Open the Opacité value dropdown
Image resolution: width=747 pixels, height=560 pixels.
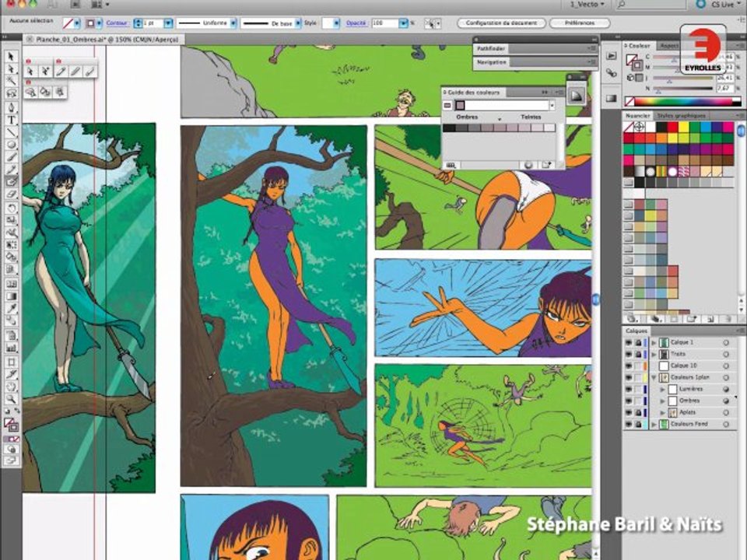pos(404,23)
